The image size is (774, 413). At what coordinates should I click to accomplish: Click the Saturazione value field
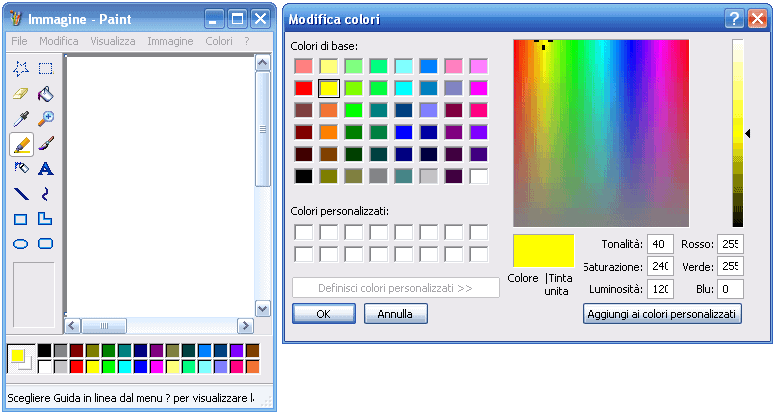(x=660, y=266)
